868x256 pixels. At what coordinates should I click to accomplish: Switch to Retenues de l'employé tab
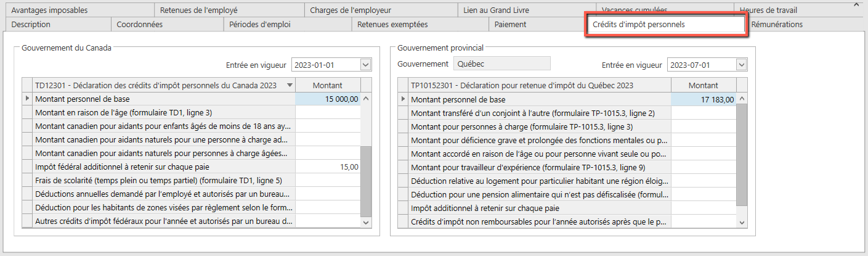(x=229, y=10)
